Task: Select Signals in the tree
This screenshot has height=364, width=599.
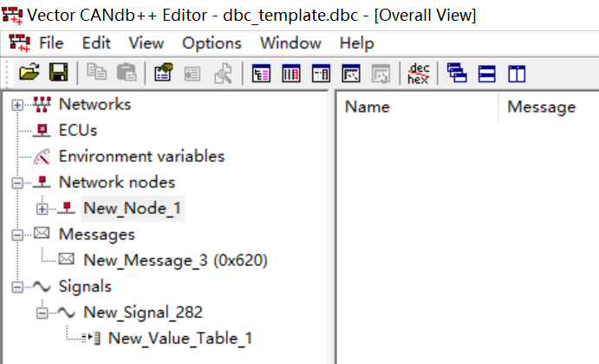Action: click(x=85, y=287)
